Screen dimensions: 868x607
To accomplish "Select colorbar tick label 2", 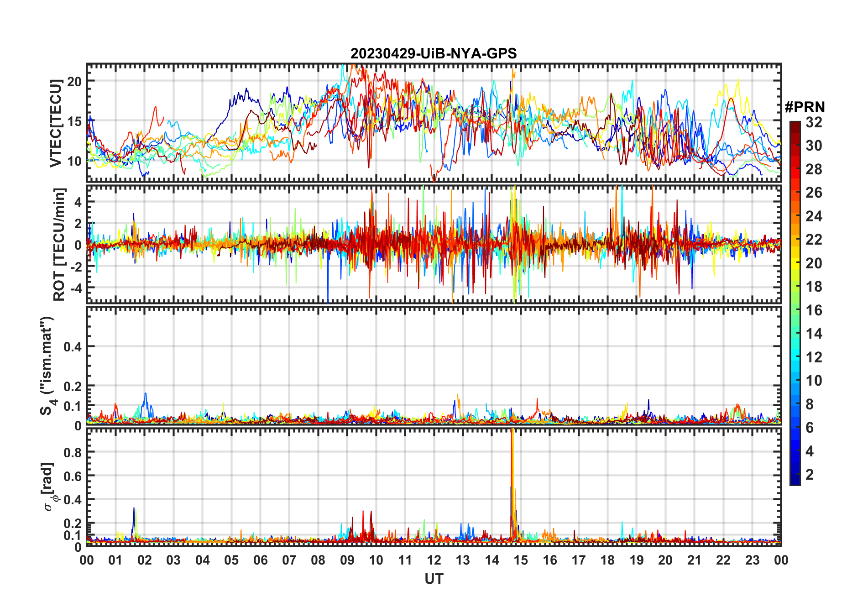I will pos(810,475).
